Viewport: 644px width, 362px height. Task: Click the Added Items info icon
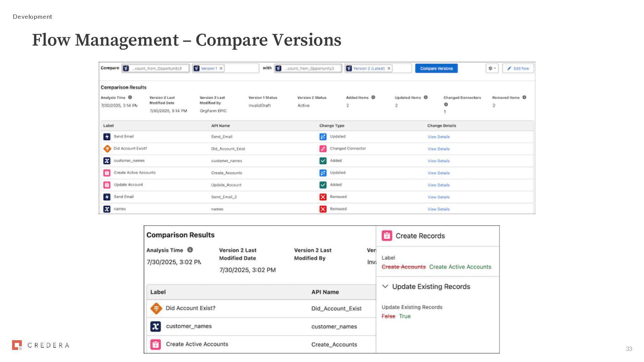[x=373, y=98]
